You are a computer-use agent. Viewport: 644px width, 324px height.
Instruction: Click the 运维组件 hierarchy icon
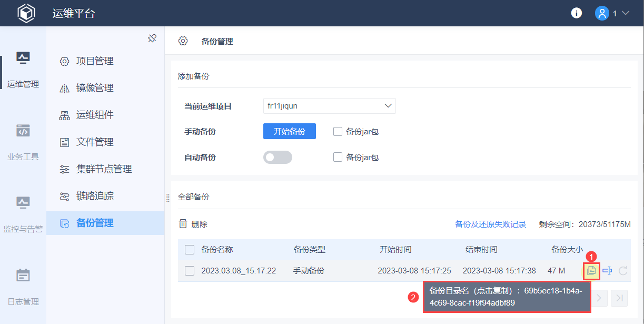point(65,115)
